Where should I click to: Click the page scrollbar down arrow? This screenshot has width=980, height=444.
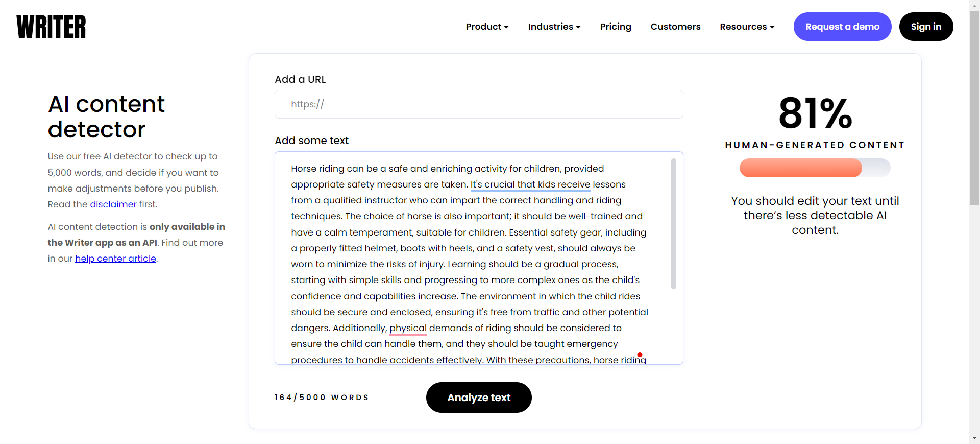[x=975, y=438]
